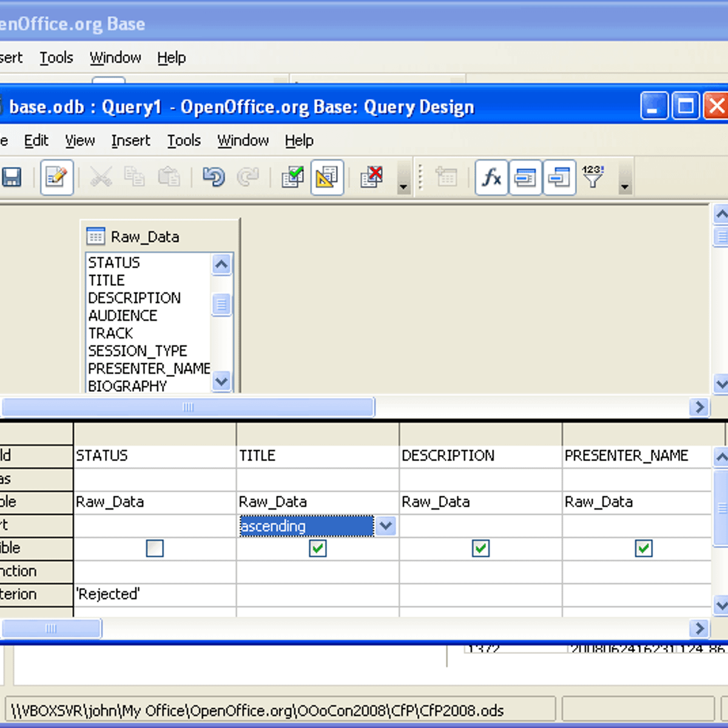This screenshot has height=728, width=728.
Task: Click the Raw_Data table cell under DESCRIPTION
Action: click(x=480, y=502)
